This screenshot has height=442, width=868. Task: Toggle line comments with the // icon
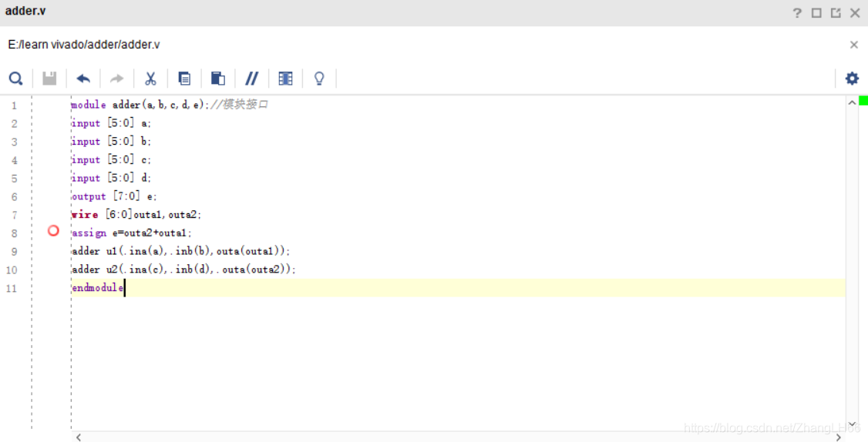coord(252,79)
